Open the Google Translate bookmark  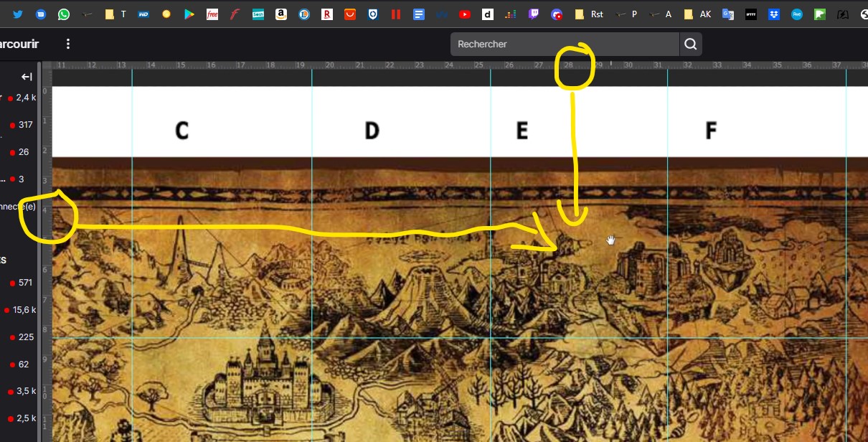(x=728, y=14)
